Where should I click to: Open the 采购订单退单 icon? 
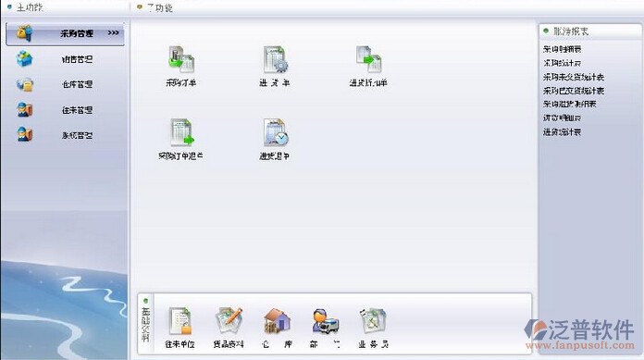(181, 132)
